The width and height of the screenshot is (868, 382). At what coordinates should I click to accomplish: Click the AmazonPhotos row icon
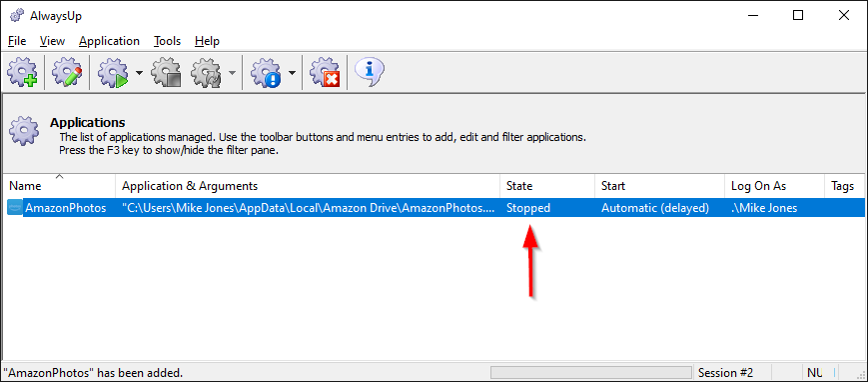pos(14,208)
